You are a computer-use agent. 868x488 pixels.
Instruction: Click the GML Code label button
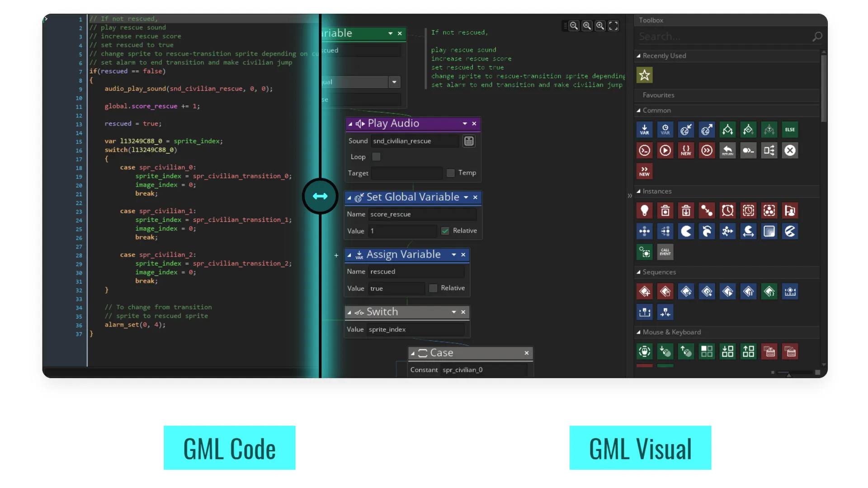tap(230, 448)
